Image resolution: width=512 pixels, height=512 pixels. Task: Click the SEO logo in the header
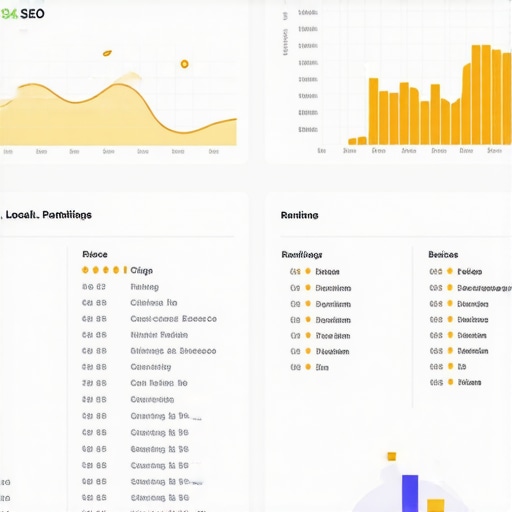pyautogui.click(x=23, y=14)
